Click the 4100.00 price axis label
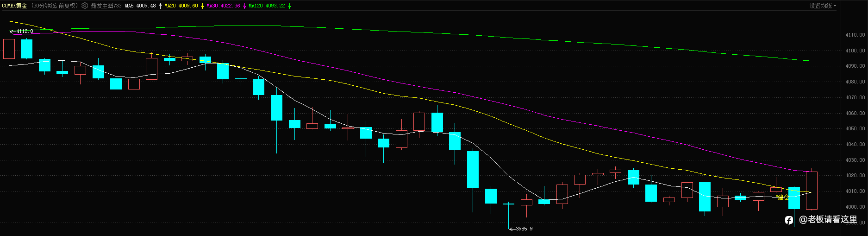Viewport: 868px width, 236px height. [855, 51]
